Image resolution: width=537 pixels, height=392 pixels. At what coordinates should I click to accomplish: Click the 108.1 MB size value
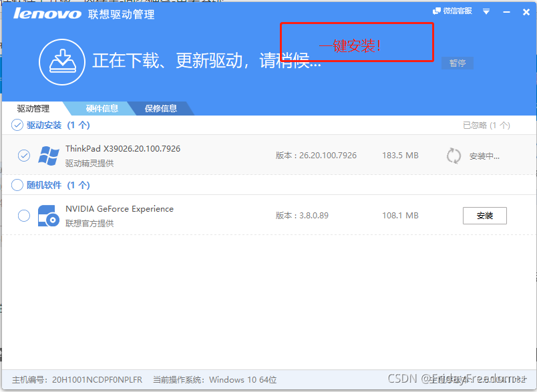(x=400, y=216)
